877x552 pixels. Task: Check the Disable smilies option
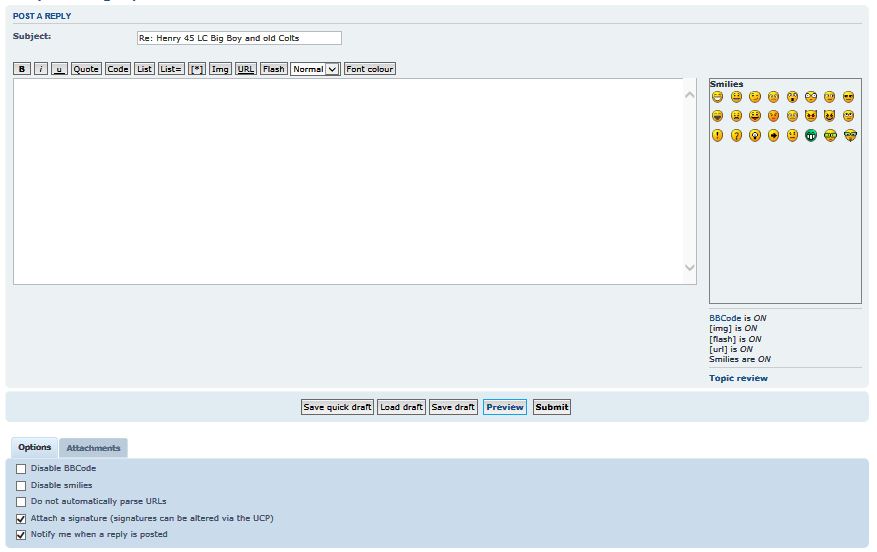pyautogui.click(x=22, y=486)
